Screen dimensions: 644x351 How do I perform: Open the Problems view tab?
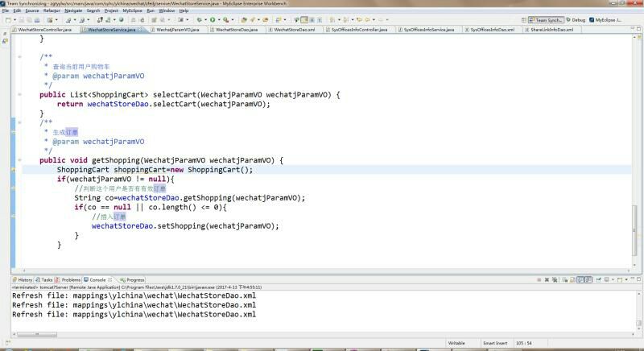(71, 279)
